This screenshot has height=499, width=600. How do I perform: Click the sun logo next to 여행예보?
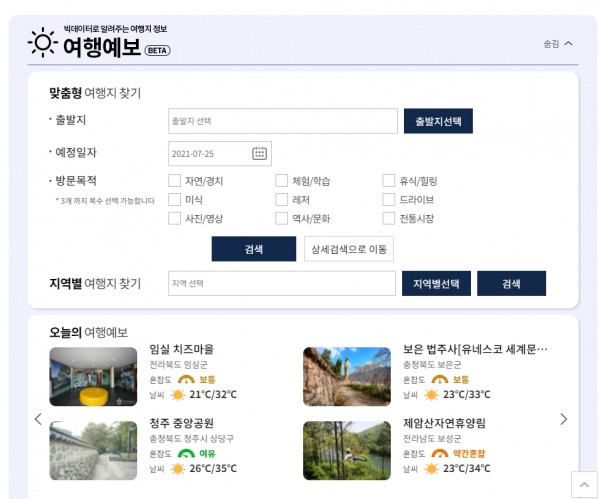43,42
